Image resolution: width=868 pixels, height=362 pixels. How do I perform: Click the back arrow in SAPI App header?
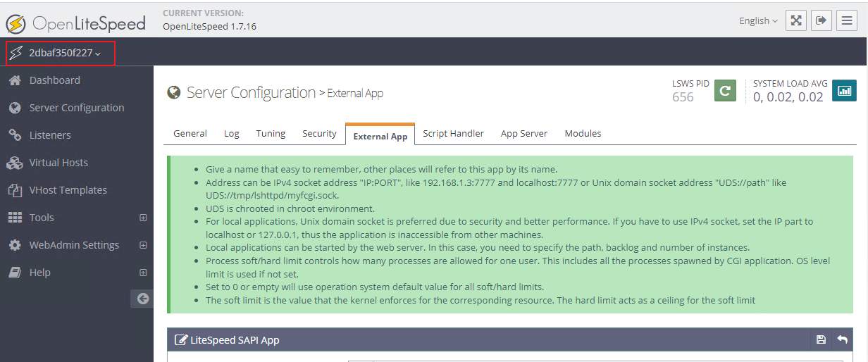point(842,339)
